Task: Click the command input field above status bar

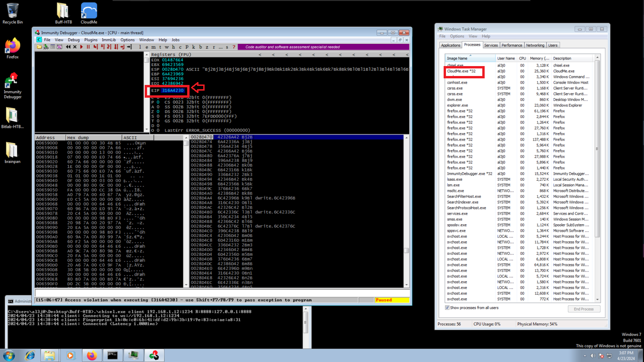Action: click(222, 293)
